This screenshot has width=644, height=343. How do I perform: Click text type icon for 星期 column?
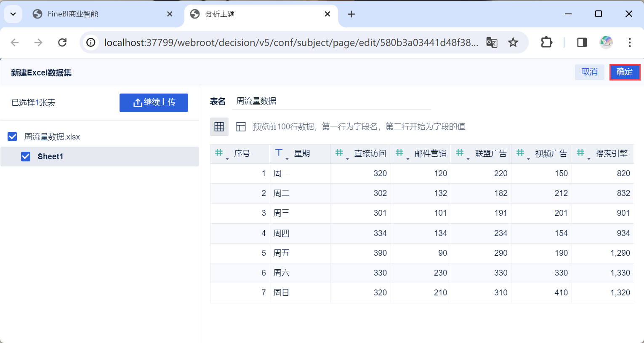279,153
